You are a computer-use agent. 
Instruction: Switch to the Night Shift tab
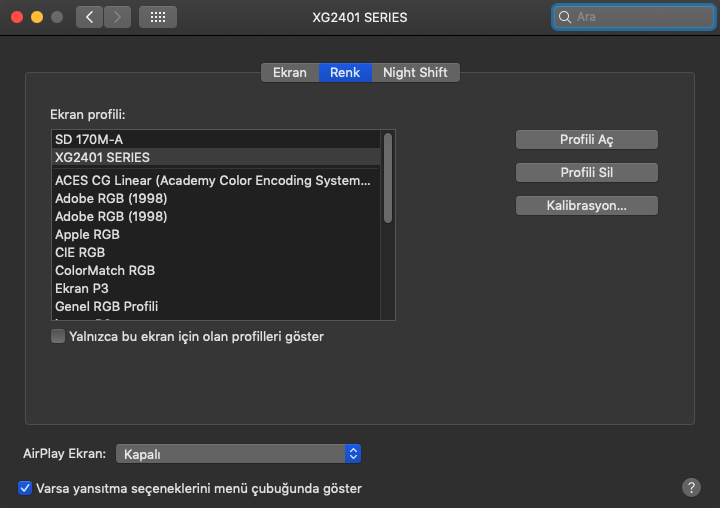(415, 72)
